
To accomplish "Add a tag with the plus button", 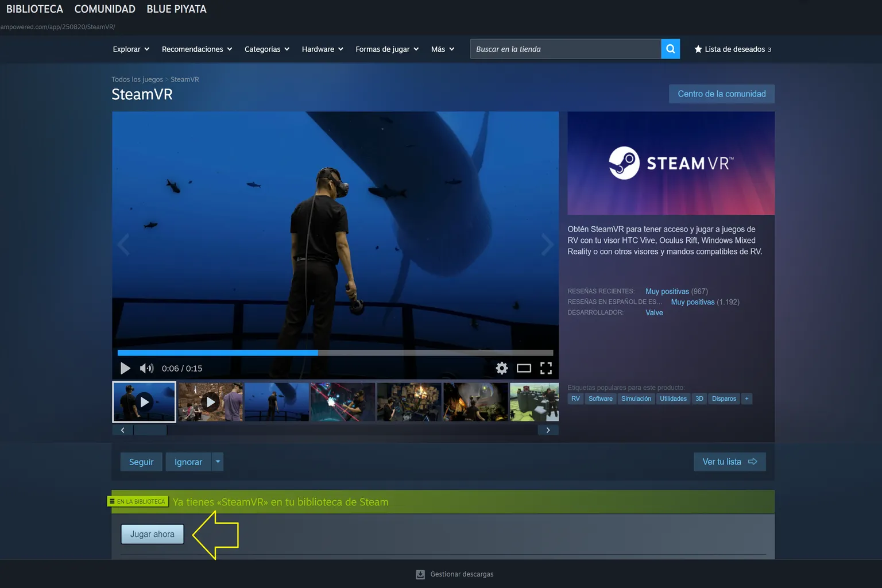I will click(746, 399).
